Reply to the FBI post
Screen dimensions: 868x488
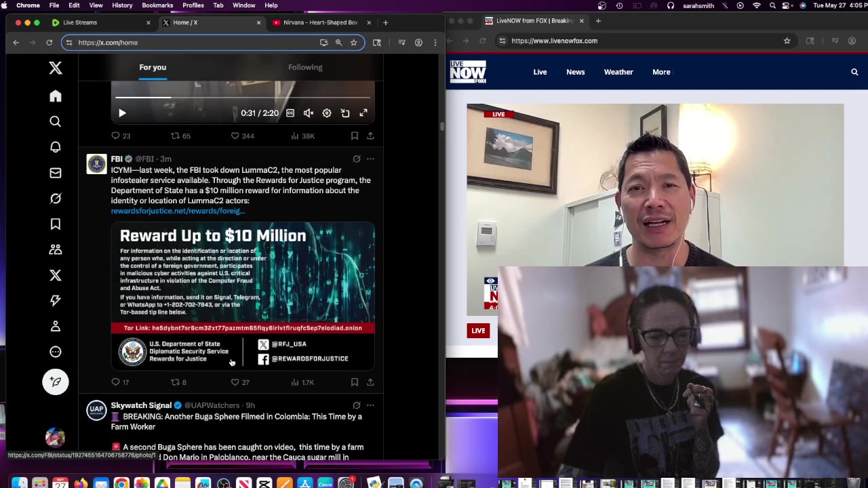120,382
